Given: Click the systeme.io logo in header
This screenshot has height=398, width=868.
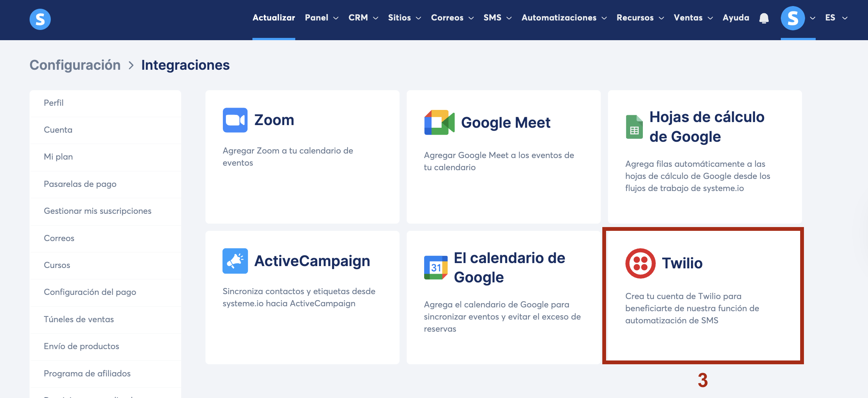Looking at the screenshot, I should coord(40,19).
